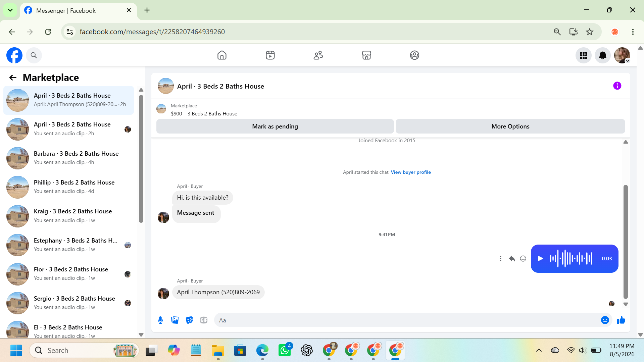Open the purple conversation information icon
This screenshot has width=644, height=362.
coord(617,86)
